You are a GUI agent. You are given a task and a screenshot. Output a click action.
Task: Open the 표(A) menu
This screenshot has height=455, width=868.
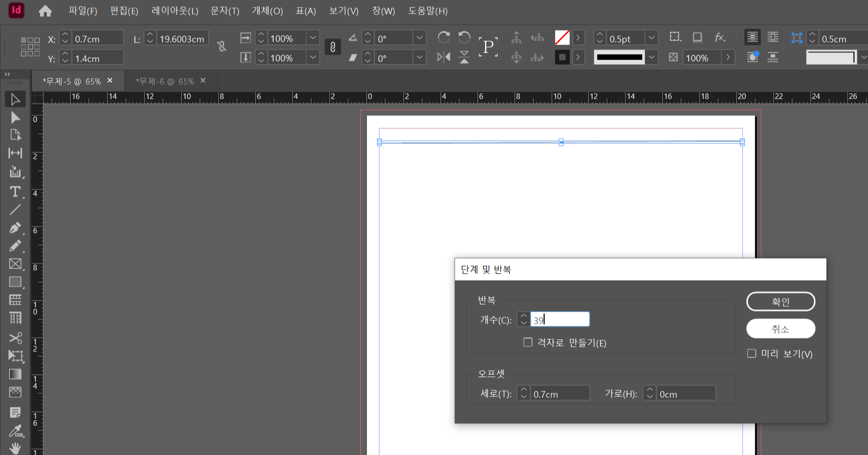[x=306, y=11]
